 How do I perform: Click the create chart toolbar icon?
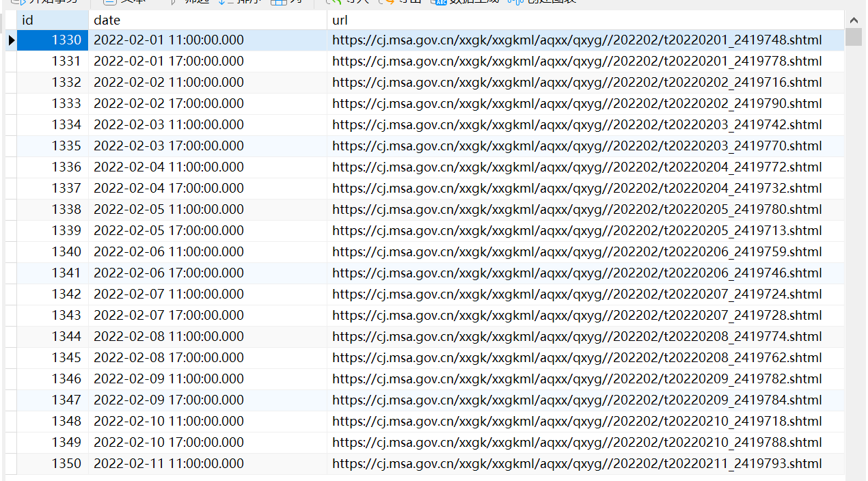513,2
